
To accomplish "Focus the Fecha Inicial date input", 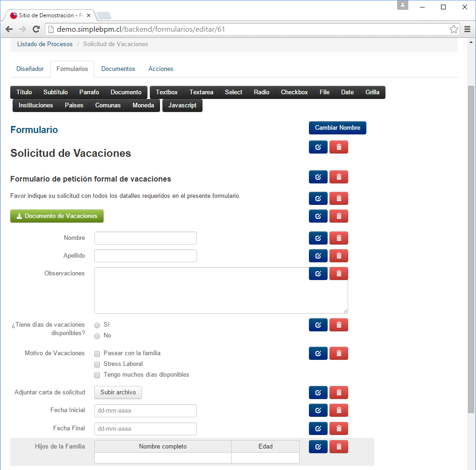I will (146, 411).
